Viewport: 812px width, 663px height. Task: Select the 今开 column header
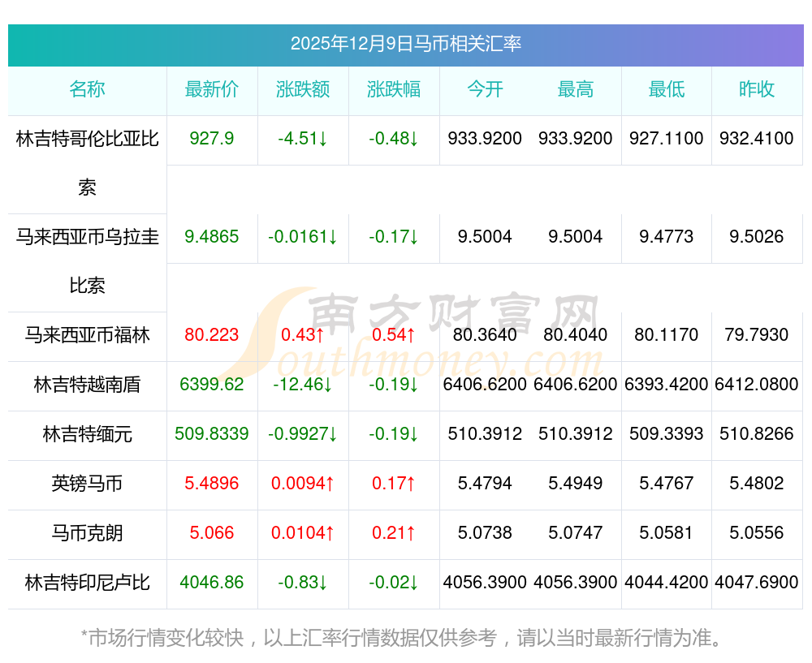pyautogui.click(x=485, y=89)
